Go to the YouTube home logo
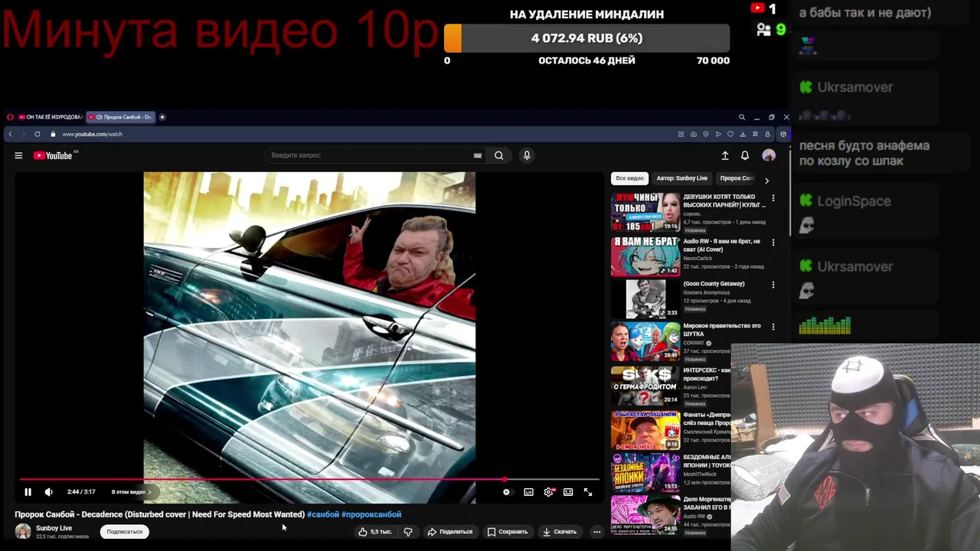The image size is (980, 551). pos(53,155)
